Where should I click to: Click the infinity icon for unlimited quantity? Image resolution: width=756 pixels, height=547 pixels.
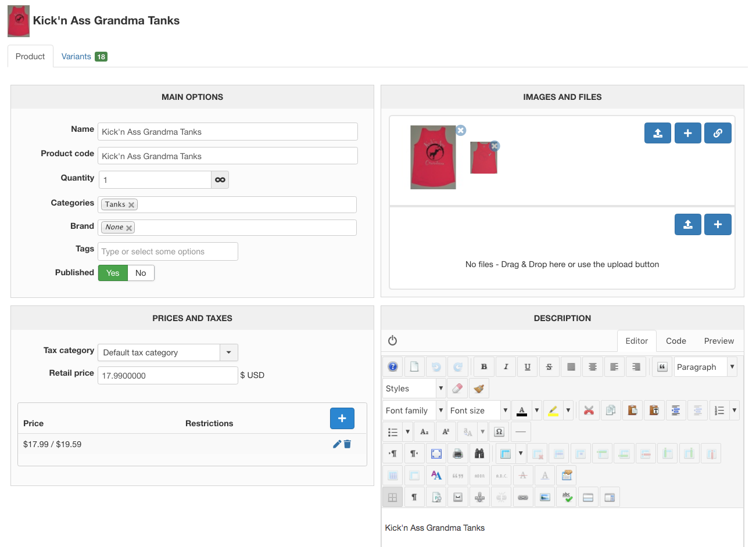(x=220, y=180)
